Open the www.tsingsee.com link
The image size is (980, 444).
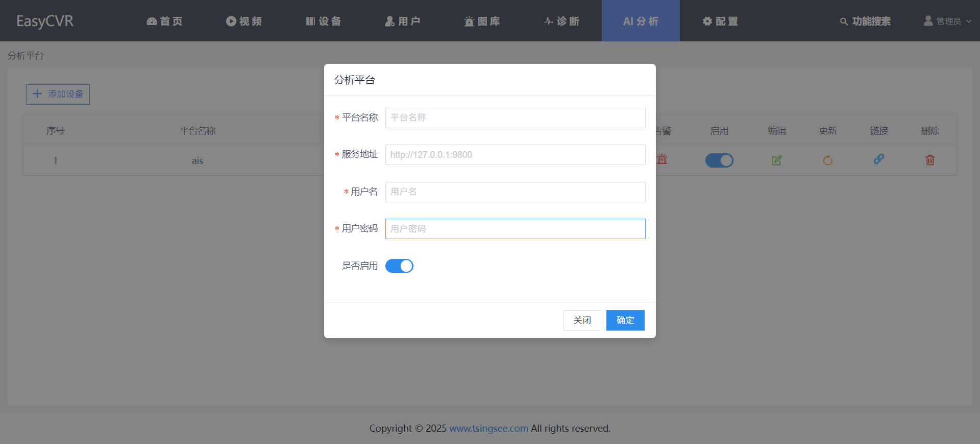488,428
